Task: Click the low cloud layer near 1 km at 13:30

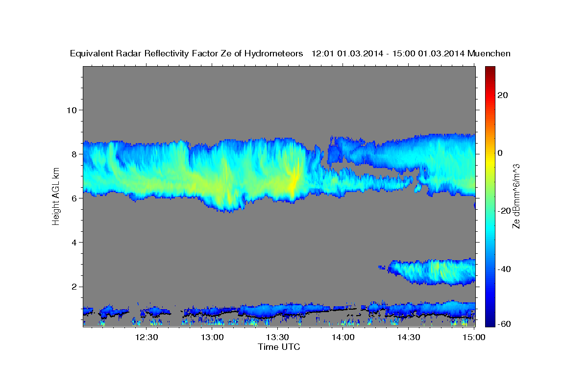Action: [x=277, y=310]
